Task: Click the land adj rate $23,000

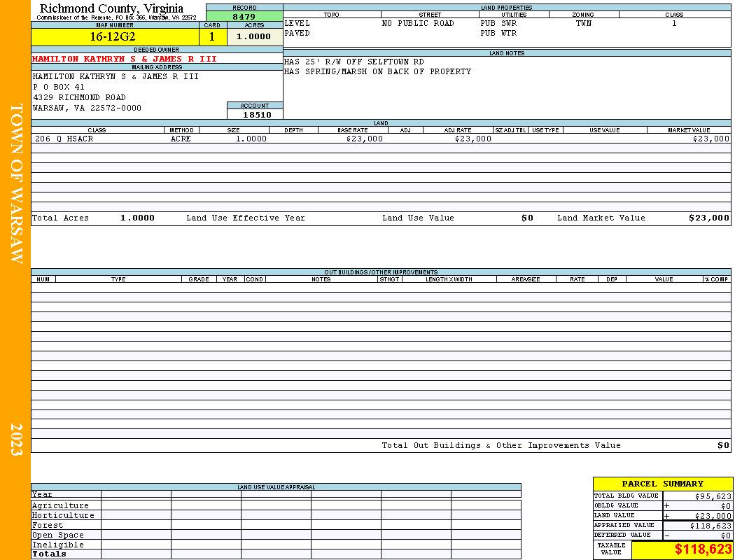Action: coord(473,139)
